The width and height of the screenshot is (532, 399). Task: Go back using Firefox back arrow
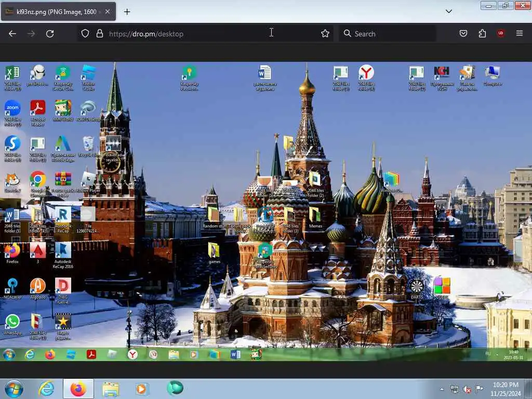pyautogui.click(x=12, y=34)
